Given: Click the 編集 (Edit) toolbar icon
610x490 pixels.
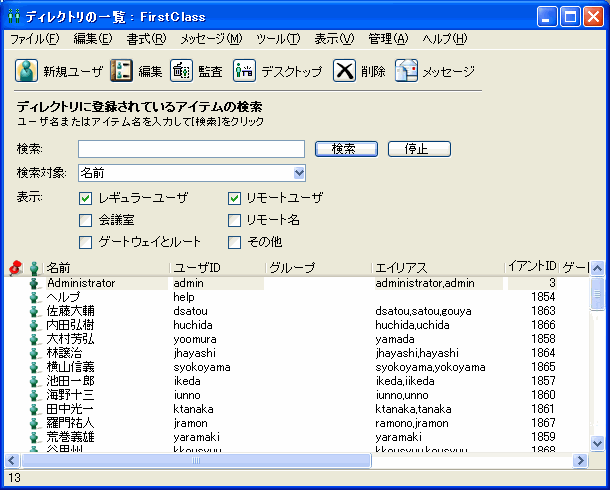Looking at the screenshot, I should [121, 71].
